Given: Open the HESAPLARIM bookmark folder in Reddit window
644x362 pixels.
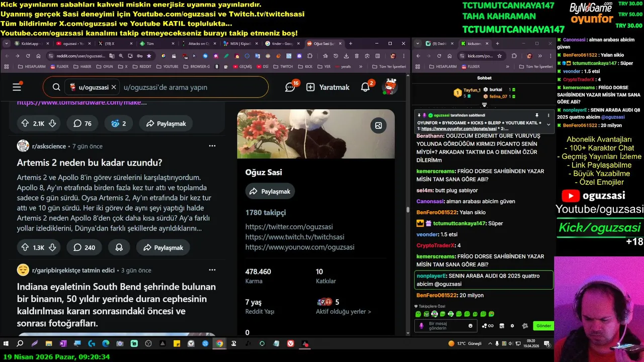Looking at the screenshot, I should click(31, 66).
